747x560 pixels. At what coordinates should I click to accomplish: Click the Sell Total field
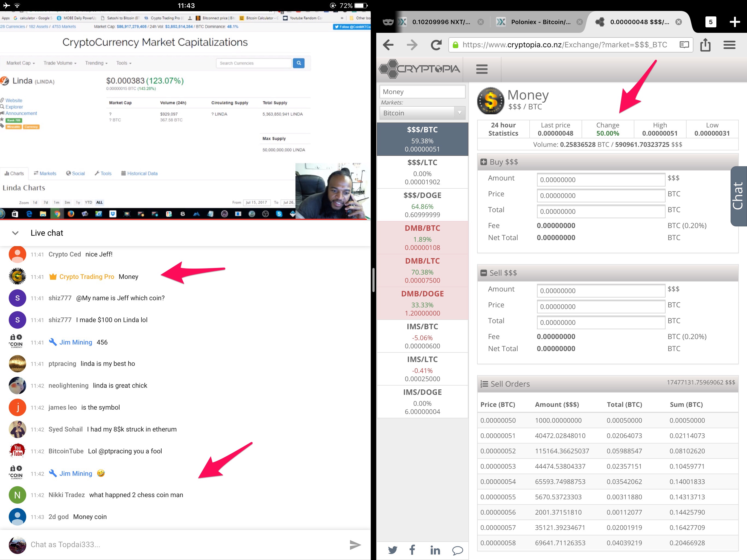coord(601,323)
